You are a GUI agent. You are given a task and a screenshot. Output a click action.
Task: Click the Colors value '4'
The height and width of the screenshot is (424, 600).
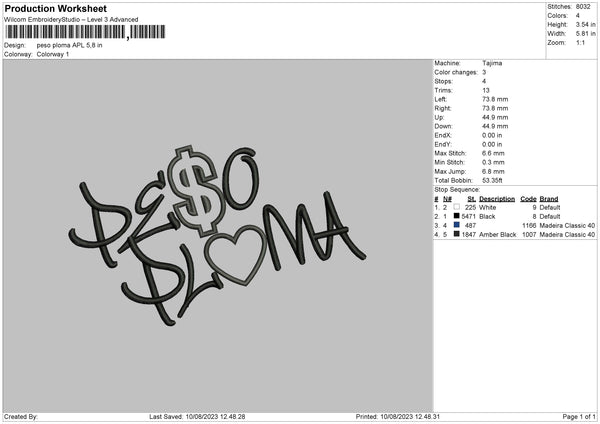click(x=578, y=16)
